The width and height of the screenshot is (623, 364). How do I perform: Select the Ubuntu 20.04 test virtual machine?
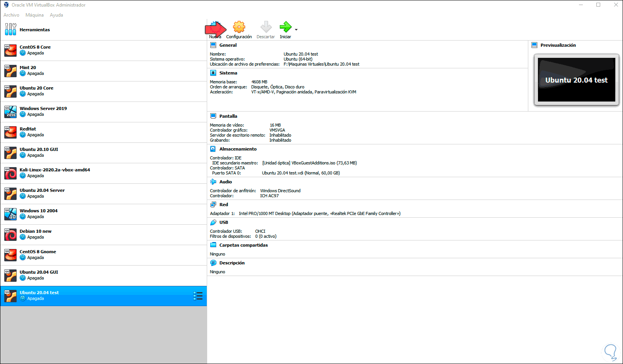click(104, 296)
